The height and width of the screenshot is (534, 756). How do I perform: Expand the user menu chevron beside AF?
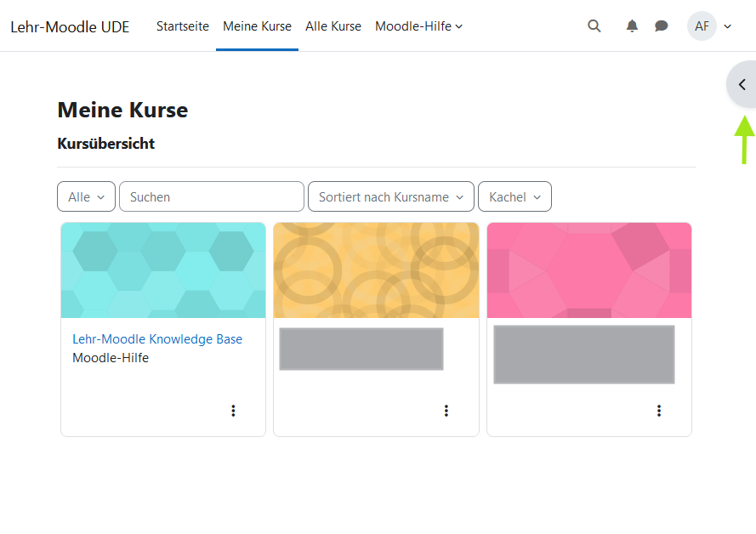(728, 26)
